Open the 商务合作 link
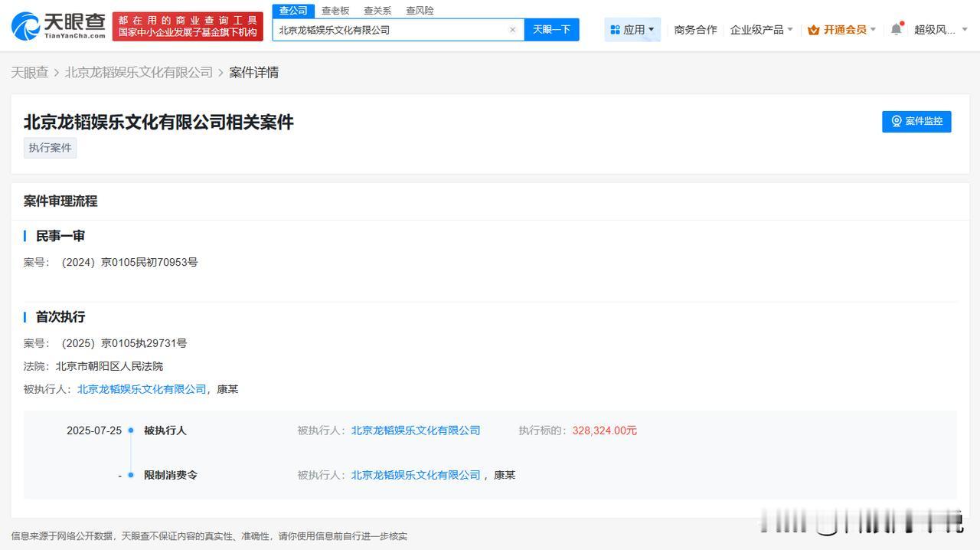The height and width of the screenshot is (550, 980). [695, 30]
